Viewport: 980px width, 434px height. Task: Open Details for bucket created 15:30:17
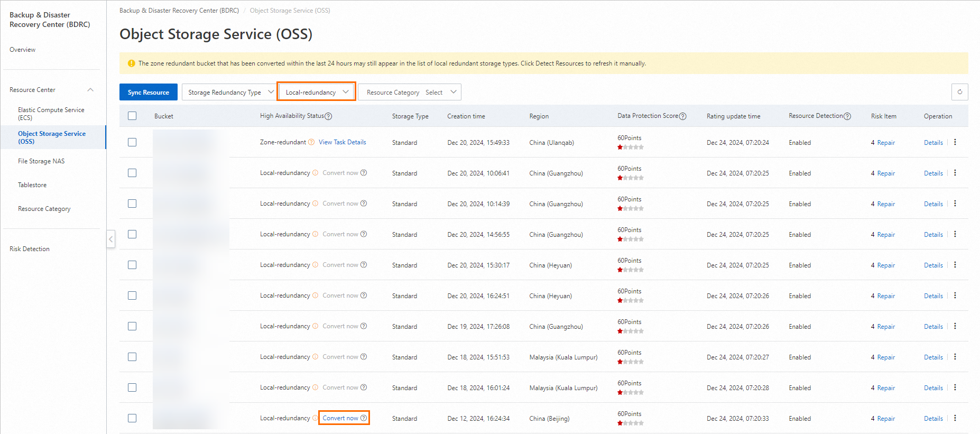point(933,265)
